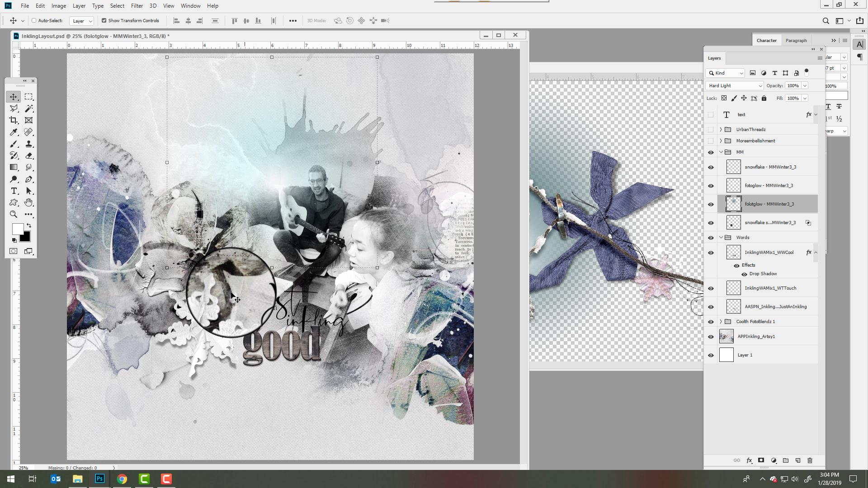The image size is (868, 488).
Task: Toggle Drop Shadow effect visibility
Action: (744, 274)
